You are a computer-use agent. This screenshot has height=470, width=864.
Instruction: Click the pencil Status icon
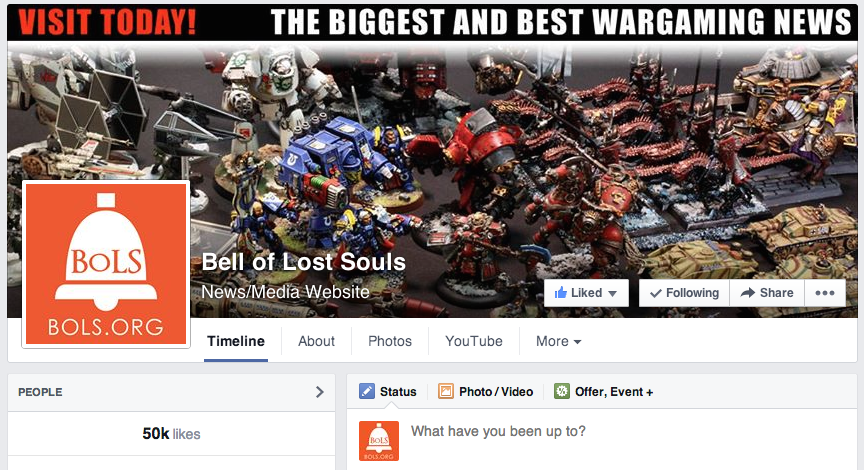(x=366, y=392)
